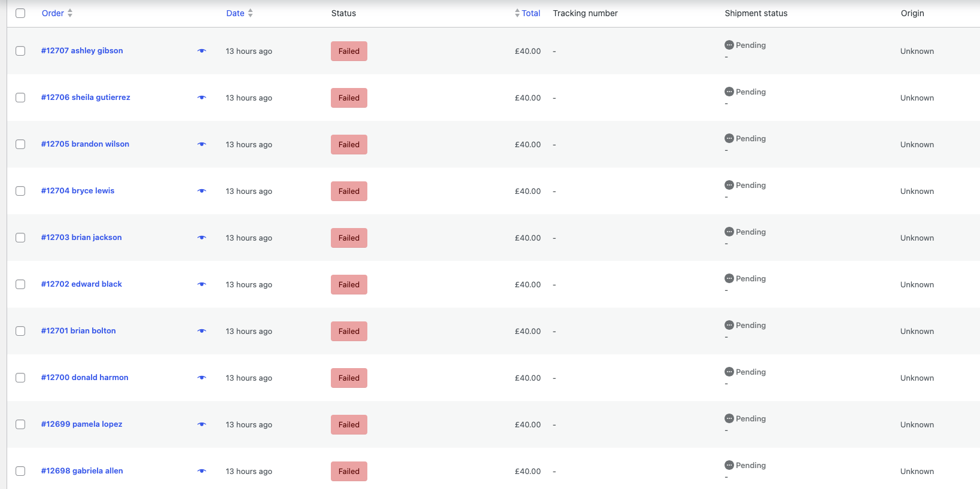980x489 pixels.
Task: Preview order #12698 with the eye icon
Action: tap(202, 471)
